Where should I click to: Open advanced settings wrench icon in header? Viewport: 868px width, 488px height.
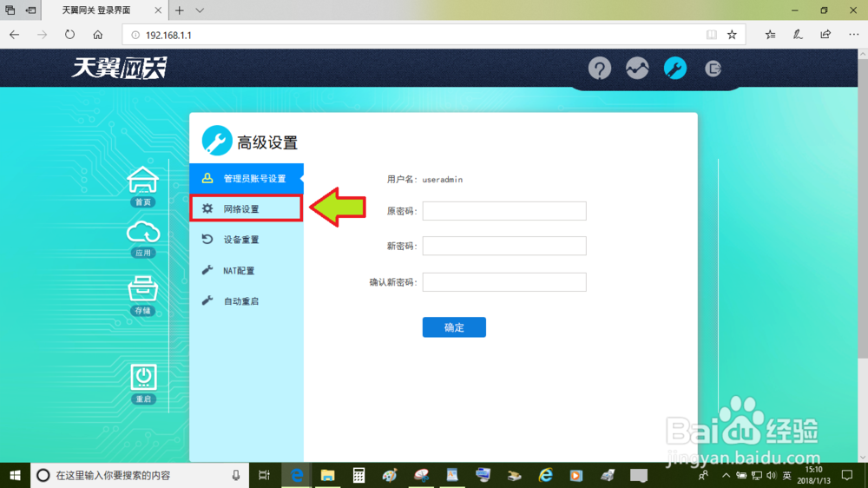pyautogui.click(x=674, y=69)
